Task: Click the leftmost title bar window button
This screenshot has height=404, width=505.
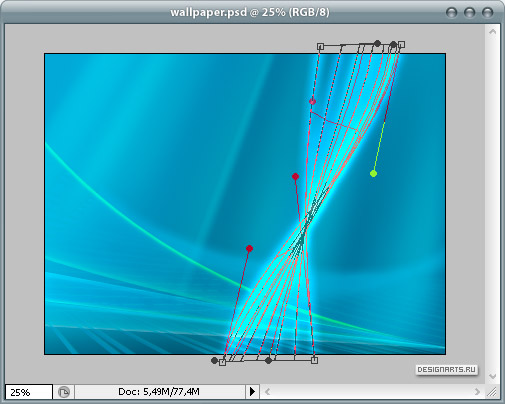Action: point(451,13)
